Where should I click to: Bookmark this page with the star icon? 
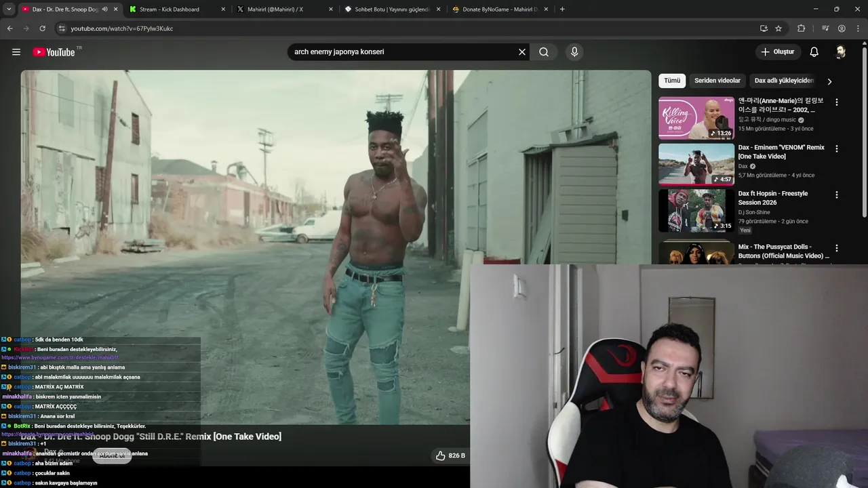778,28
